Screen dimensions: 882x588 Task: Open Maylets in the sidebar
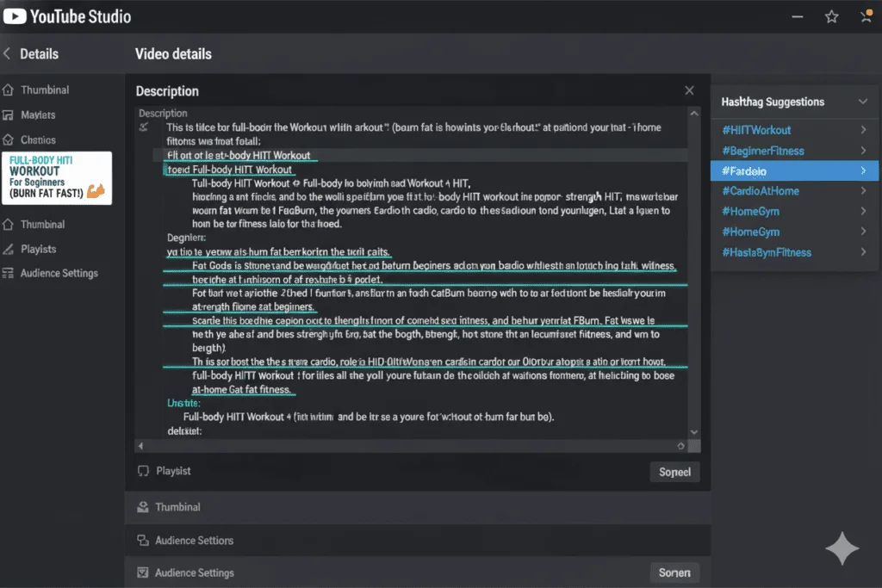click(38, 115)
